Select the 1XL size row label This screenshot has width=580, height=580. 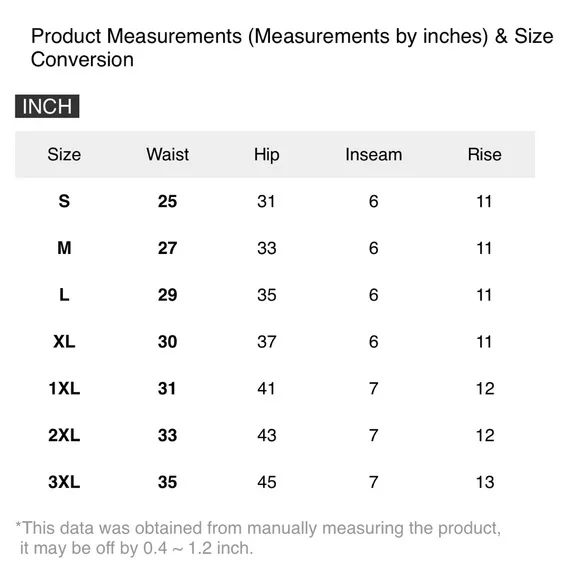[64, 388]
